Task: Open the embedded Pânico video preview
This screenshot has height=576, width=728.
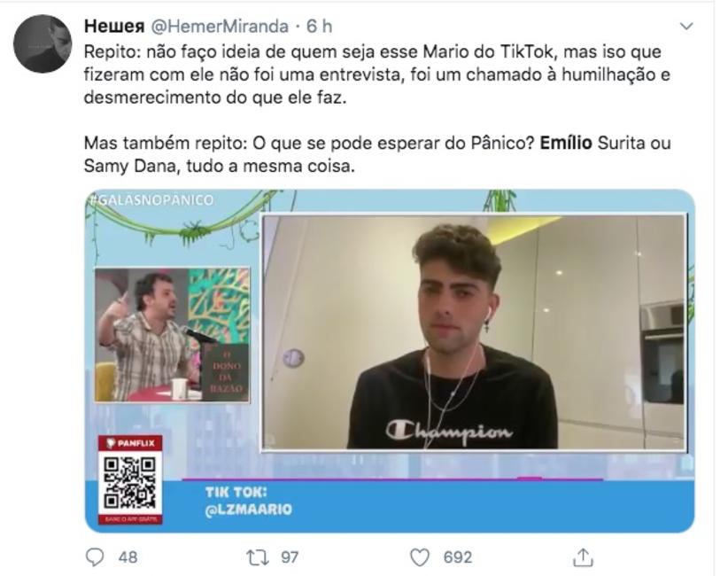Action: pos(390,361)
